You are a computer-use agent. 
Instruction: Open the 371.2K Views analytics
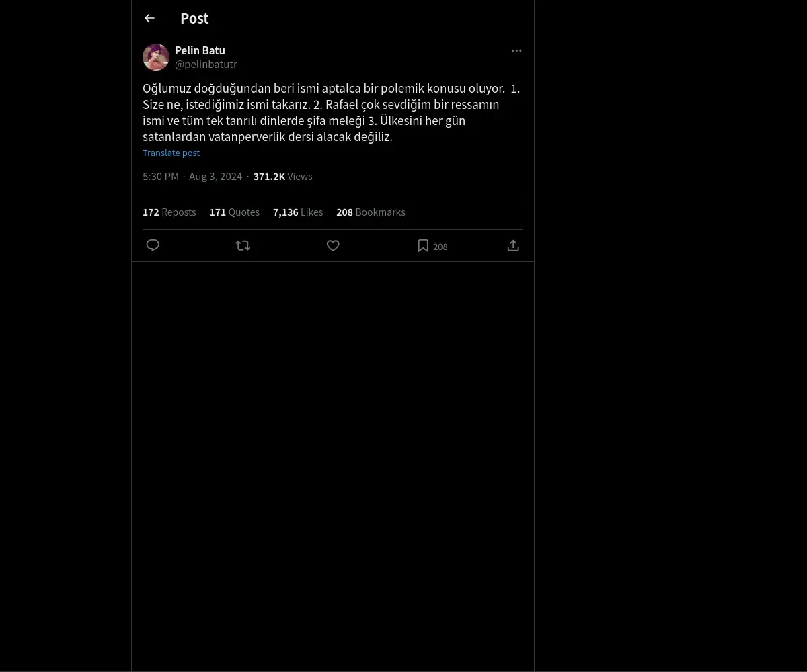click(282, 176)
